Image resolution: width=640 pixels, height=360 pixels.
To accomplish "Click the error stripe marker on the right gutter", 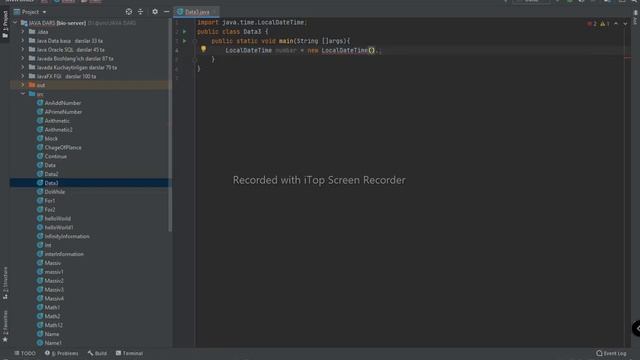I will (628, 58).
